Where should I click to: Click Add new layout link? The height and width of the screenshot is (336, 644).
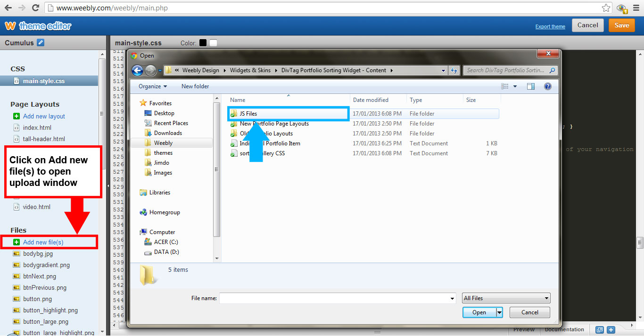pyautogui.click(x=44, y=116)
